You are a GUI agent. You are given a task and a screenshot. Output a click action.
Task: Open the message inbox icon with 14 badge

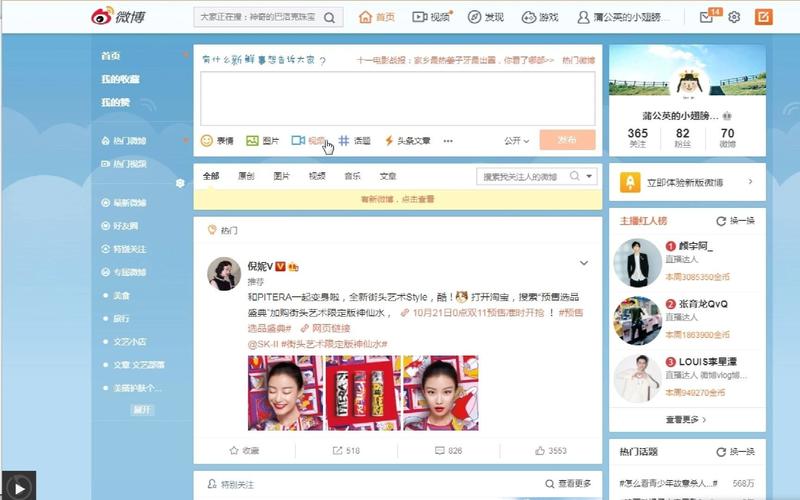click(x=706, y=17)
